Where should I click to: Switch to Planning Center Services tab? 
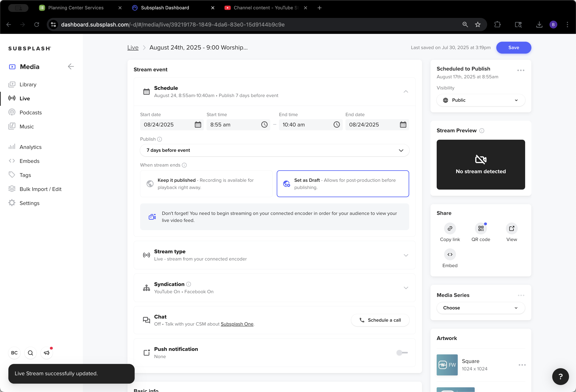coord(76,8)
